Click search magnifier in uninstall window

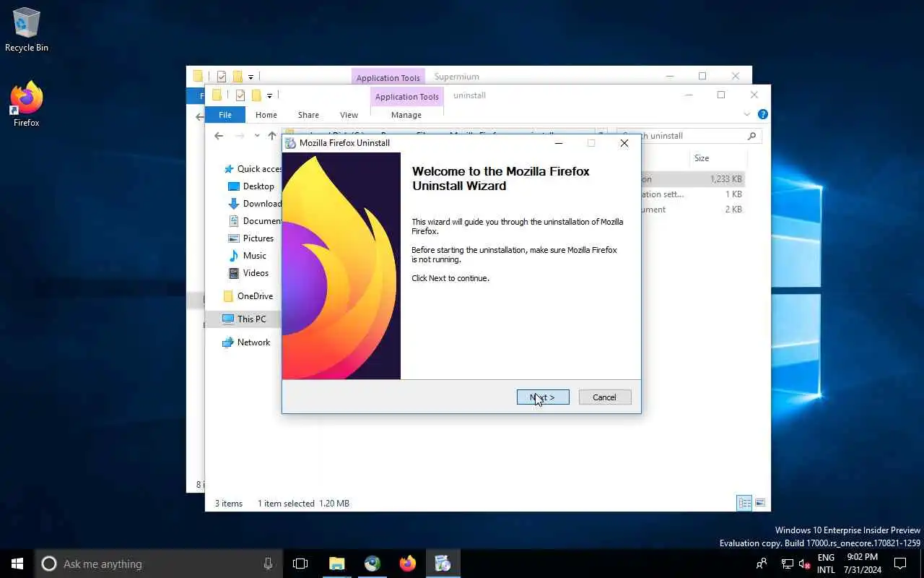(751, 136)
